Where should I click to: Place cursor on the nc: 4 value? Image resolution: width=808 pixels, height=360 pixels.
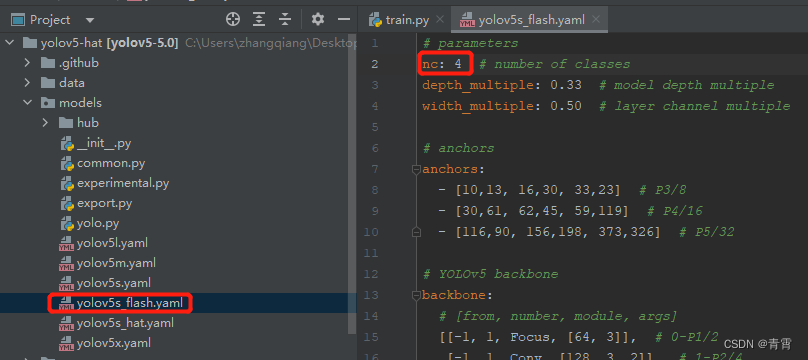pyautogui.click(x=458, y=64)
